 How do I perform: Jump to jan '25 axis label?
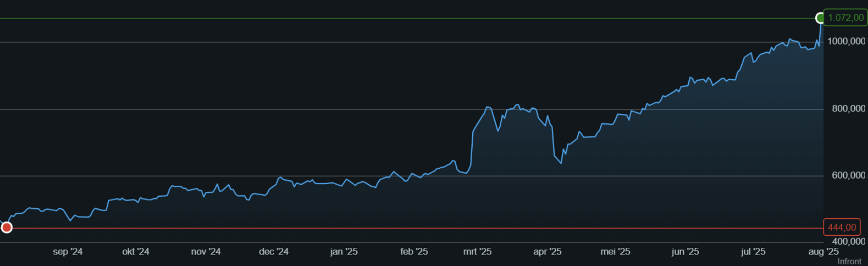344,252
